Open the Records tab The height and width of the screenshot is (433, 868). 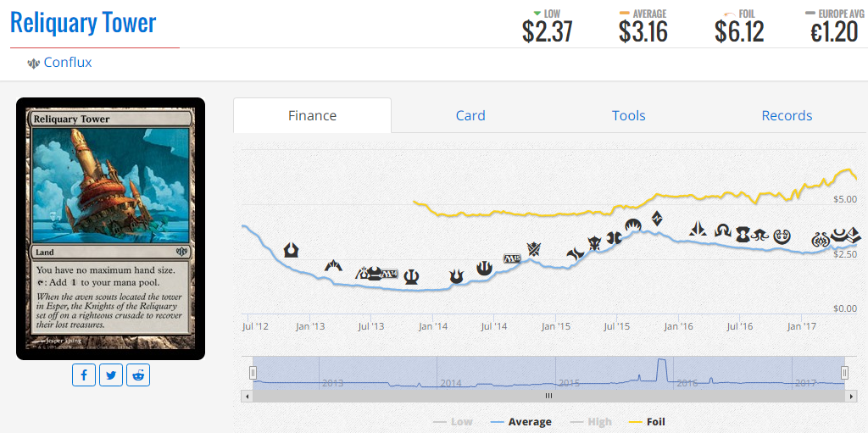pos(787,115)
